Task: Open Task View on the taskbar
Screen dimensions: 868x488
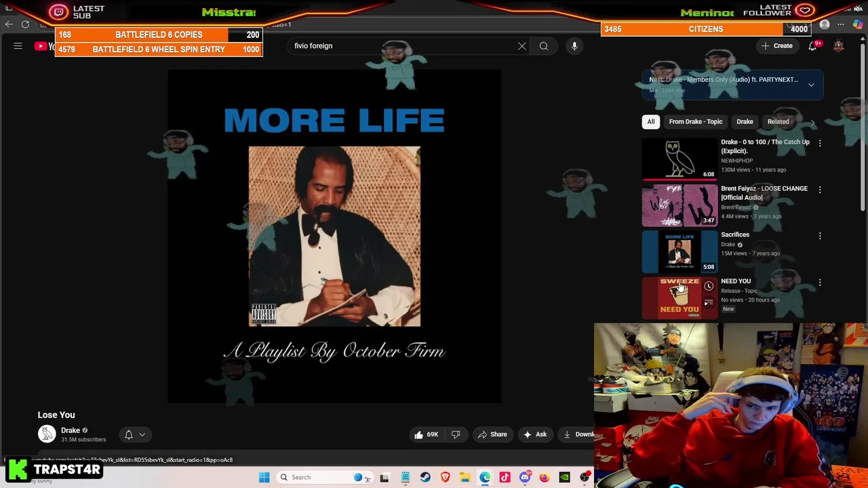Action: pyautogui.click(x=384, y=477)
